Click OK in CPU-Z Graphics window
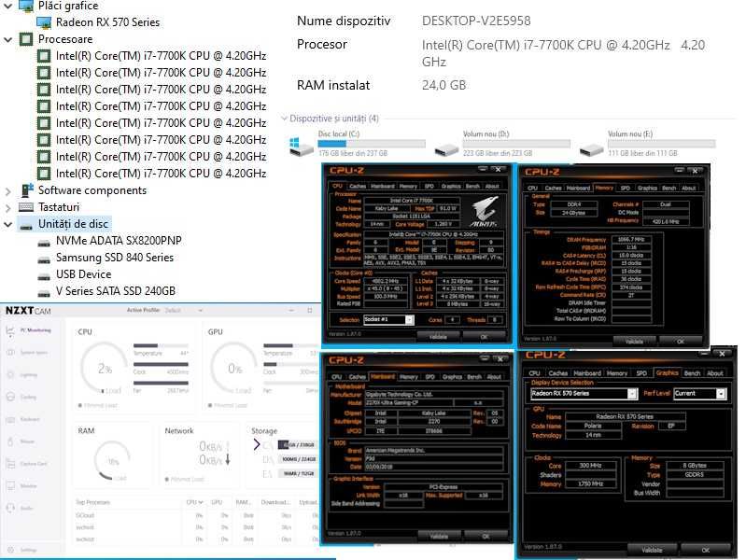Image resolution: width=746 pixels, height=560 pixels. pyautogui.click(x=705, y=550)
